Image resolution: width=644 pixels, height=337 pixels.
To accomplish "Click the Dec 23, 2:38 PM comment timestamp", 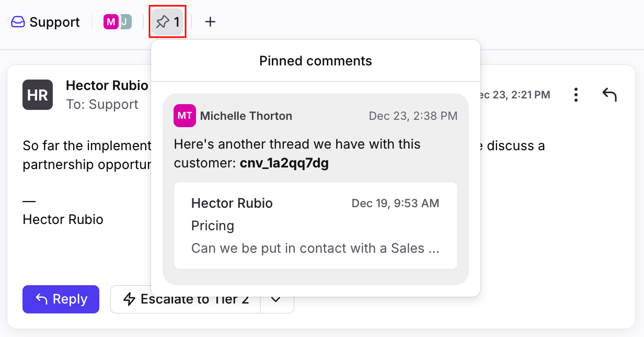I will click(x=413, y=116).
